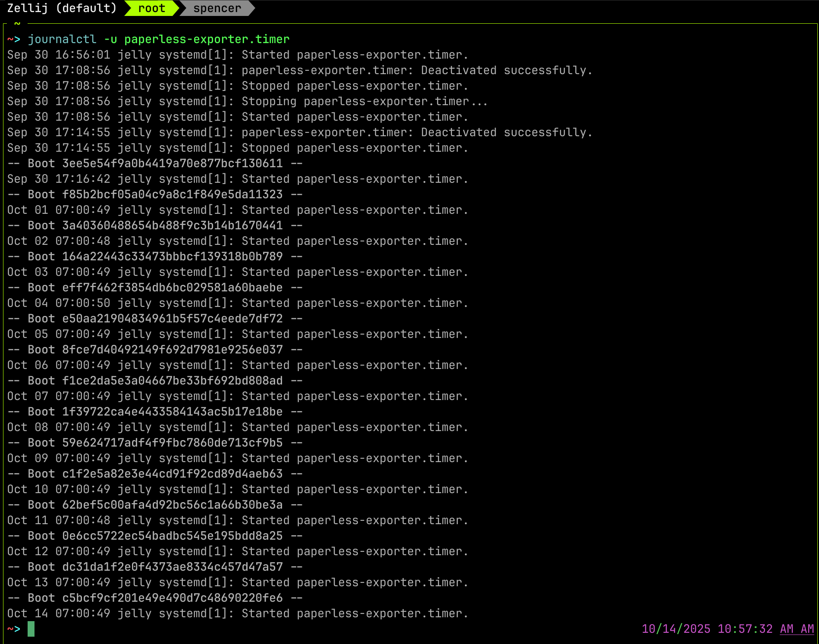Click boot ID 8fce7d40492149f692d7981e9256e037
The height and width of the screenshot is (644, 819).
pyautogui.click(x=172, y=350)
